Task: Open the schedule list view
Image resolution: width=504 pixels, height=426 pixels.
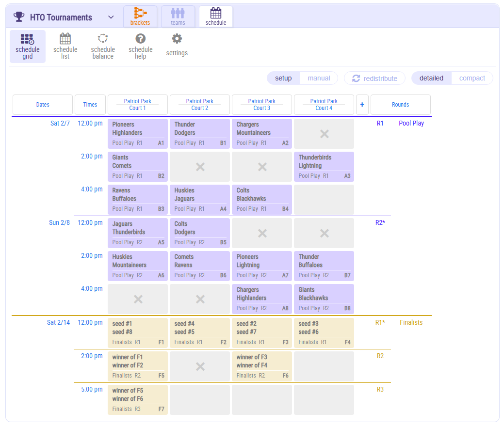Action: tap(65, 47)
